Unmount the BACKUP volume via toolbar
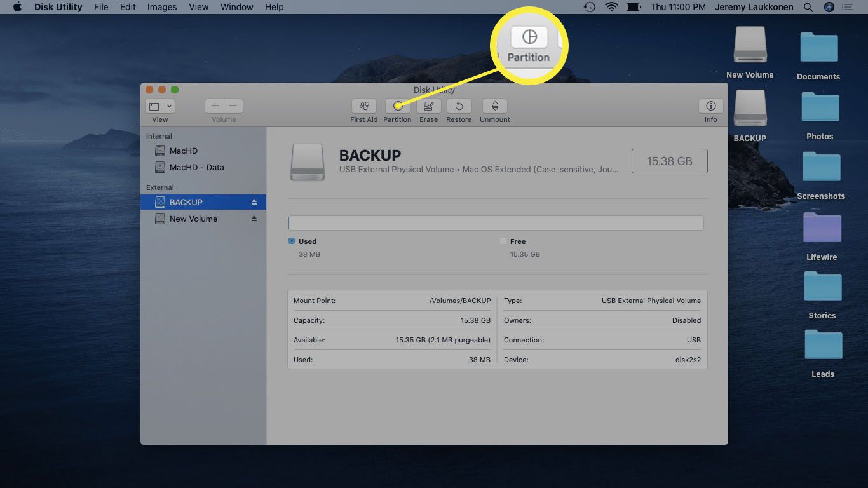This screenshot has width=868, height=488. point(495,106)
